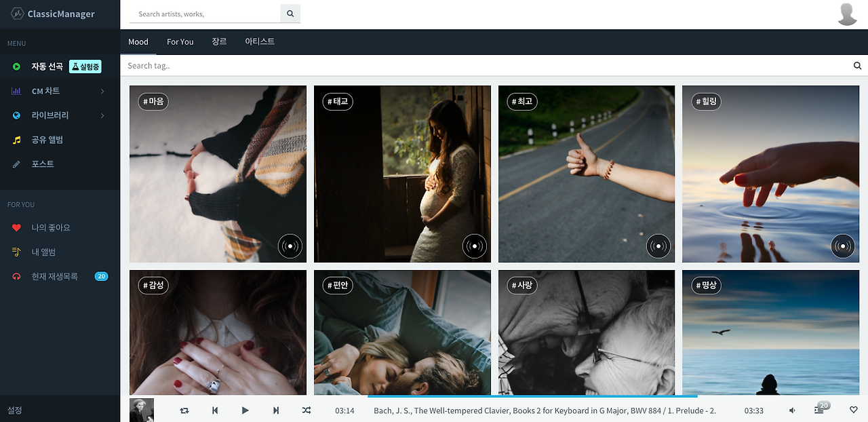Image resolution: width=868 pixels, height=422 pixels.
Task: Switch to the 장르 tab
Action: coord(219,41)
